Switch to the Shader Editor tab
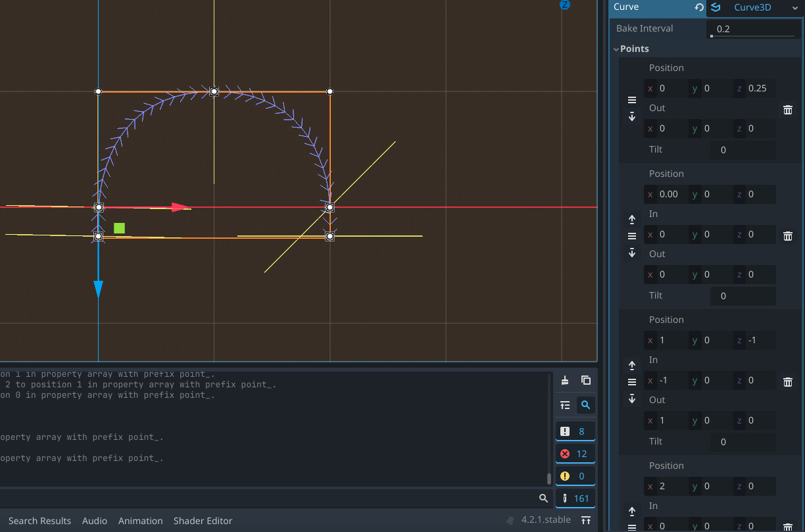Screen dimensions: 805x532 tap(203, 521)
